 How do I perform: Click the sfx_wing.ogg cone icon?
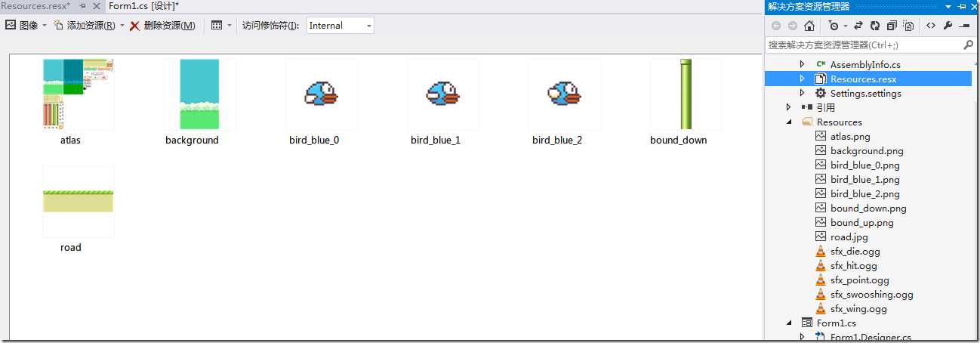coord(821,309)
